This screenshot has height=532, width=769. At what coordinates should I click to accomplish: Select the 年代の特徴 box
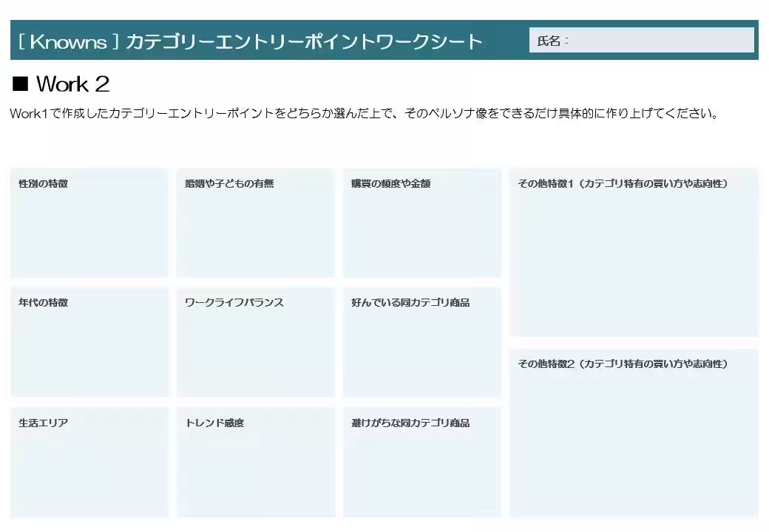(x=89, y=342)
